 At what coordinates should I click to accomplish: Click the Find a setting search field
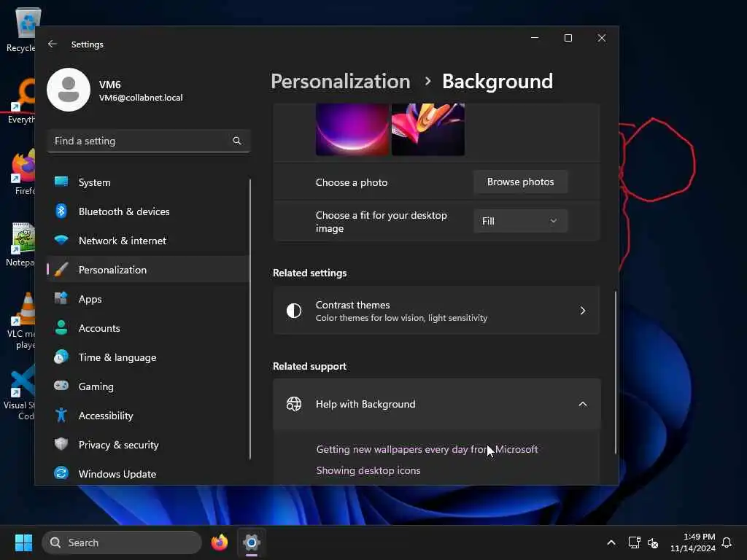(x=148, y=141)
